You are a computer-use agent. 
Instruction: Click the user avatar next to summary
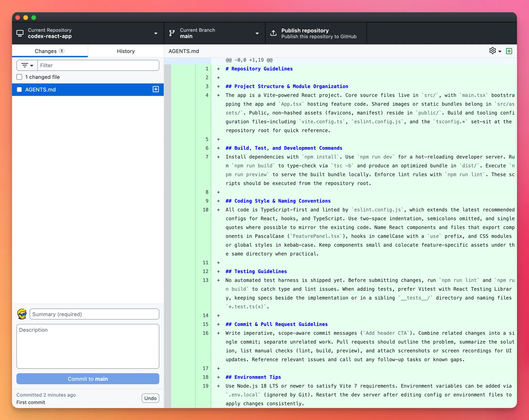coord(22,314)
